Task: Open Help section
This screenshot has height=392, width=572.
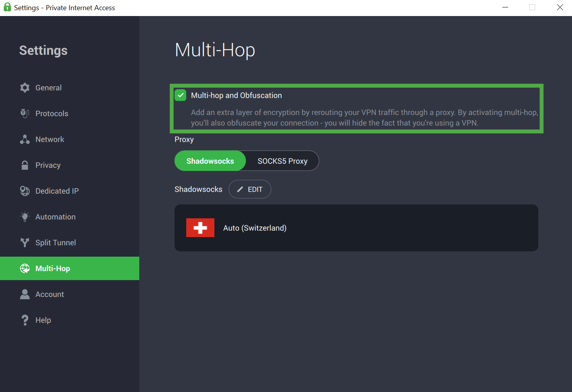Action: pos(70,320)
